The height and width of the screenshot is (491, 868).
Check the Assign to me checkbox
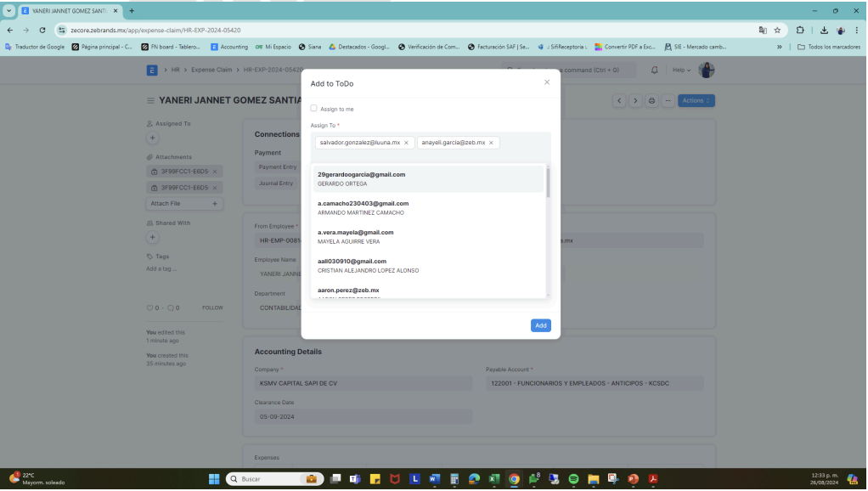(314, 109)
